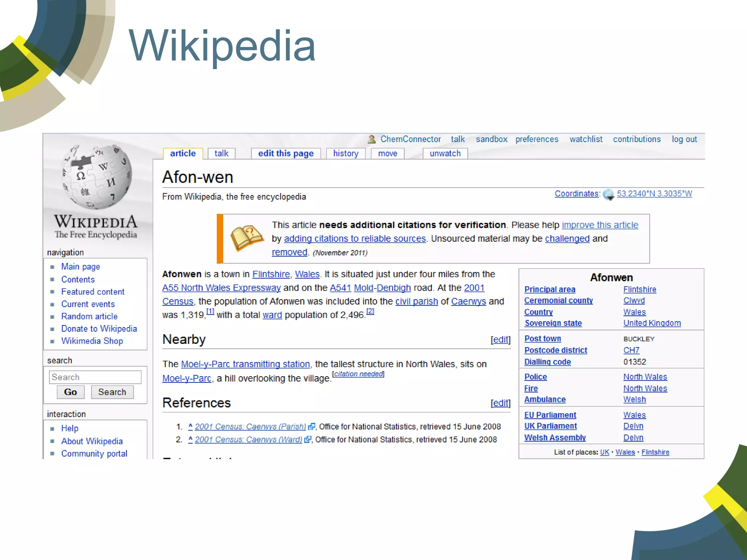Click the Go button
This screenshot has width=747, height=560.
tap(70, 392)
